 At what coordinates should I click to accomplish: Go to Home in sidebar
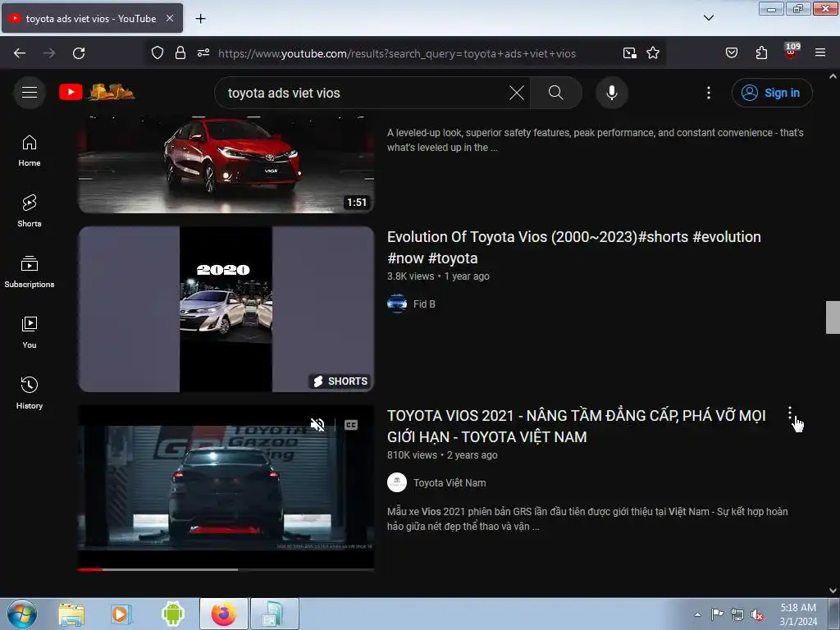tap(30, 151)
